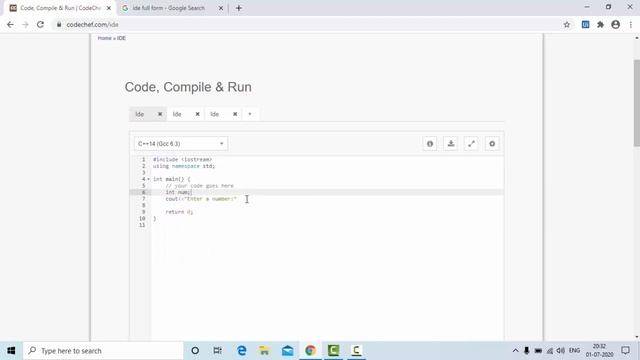The height and width of the screenshot is (360, 640).
Task: Open the Camtasia green taskbar app
Action: (x=333, y=351)
